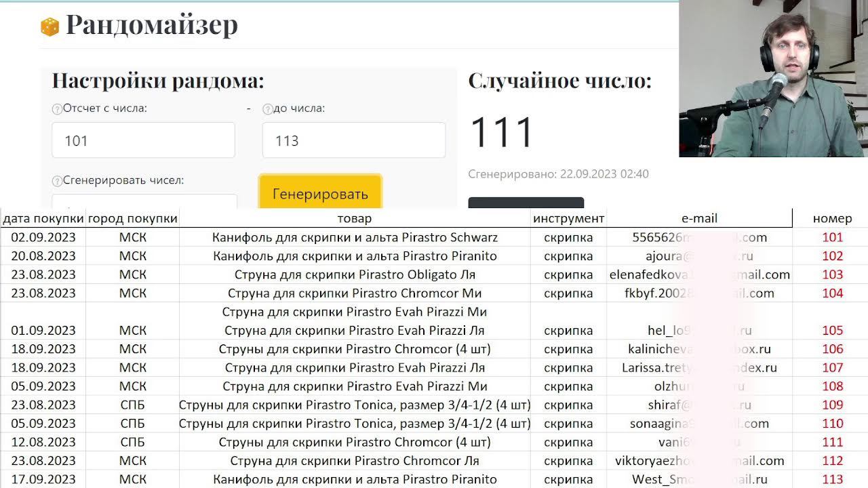Select number cell 108 in the table
This screenshot has width=868, height=488.
point(832,386)
